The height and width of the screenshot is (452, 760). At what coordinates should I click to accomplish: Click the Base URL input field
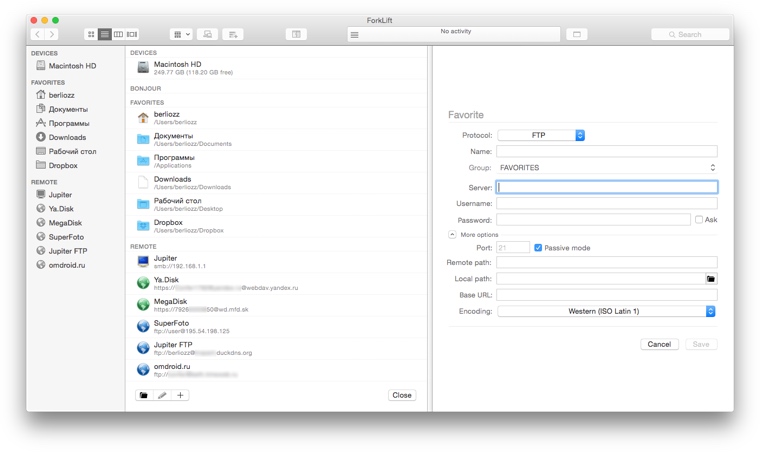pyautogui.click(x=607, y=295)
